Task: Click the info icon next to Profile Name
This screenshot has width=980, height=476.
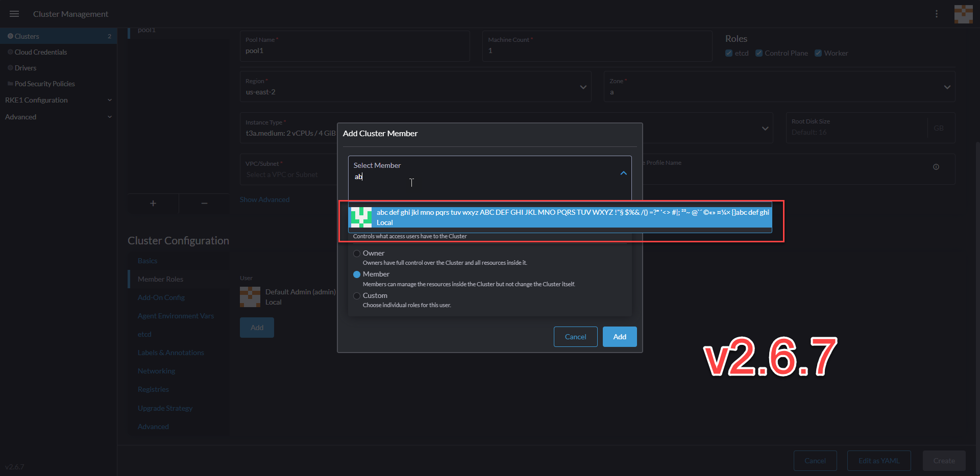Action: point(936,166)
